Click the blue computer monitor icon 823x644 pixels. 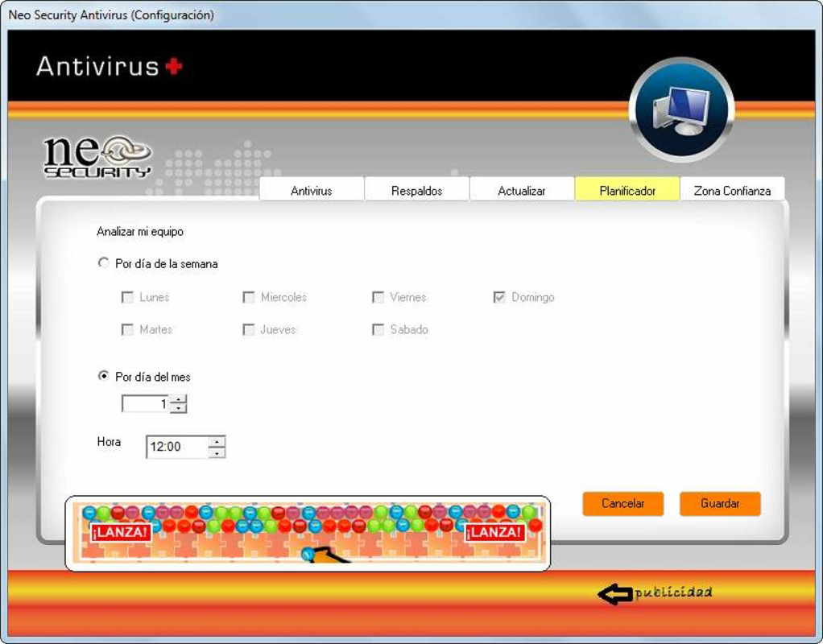point(681,110)
